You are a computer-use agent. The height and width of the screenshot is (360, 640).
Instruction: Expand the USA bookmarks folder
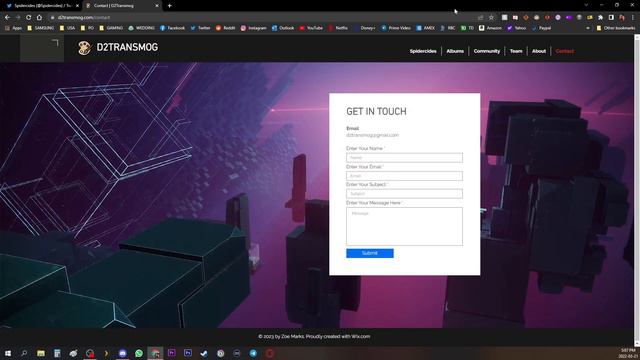[67, 28]
